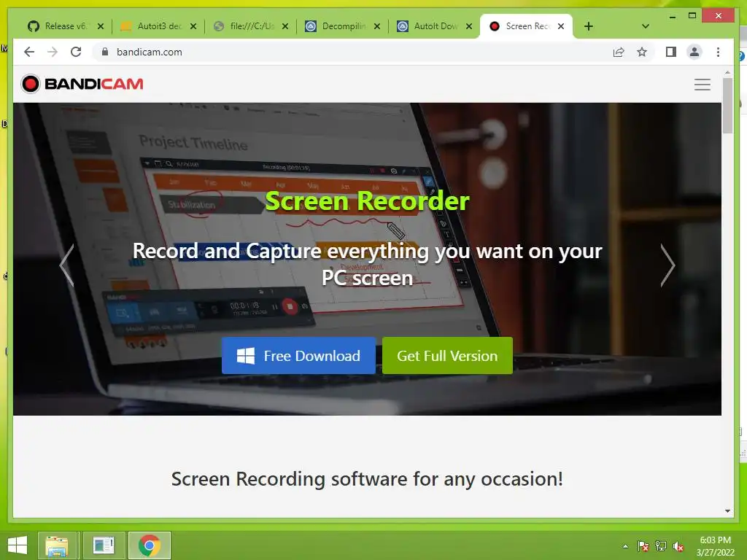Click the Action Center flag tray icon
This screenshot has height=560, width=747.
coord(643,546)
